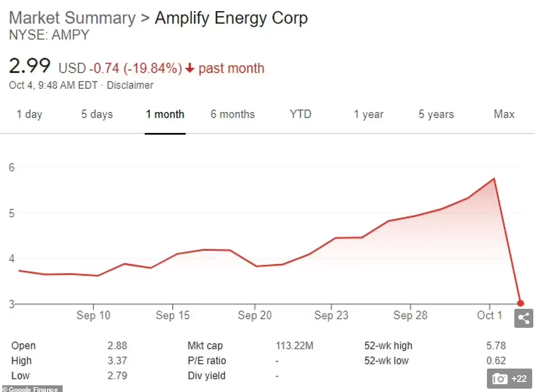Click the Google Finance credit label

pos(31,389)
